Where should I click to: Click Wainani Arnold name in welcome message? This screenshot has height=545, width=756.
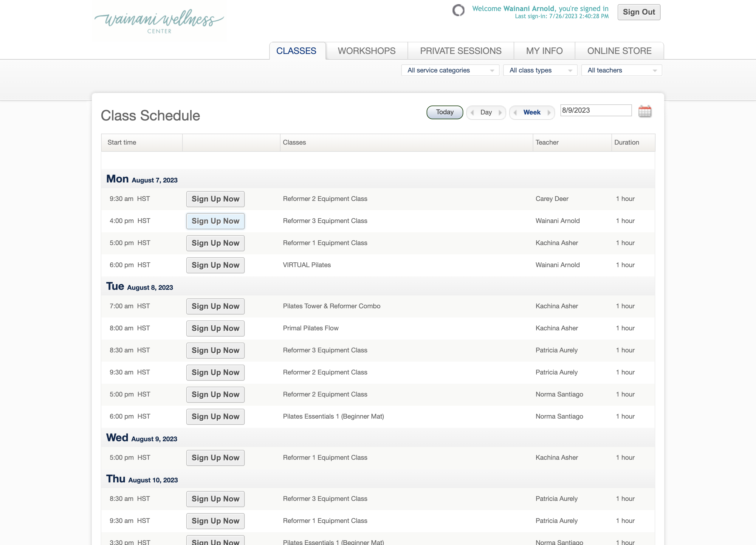(x=529, y=9)
